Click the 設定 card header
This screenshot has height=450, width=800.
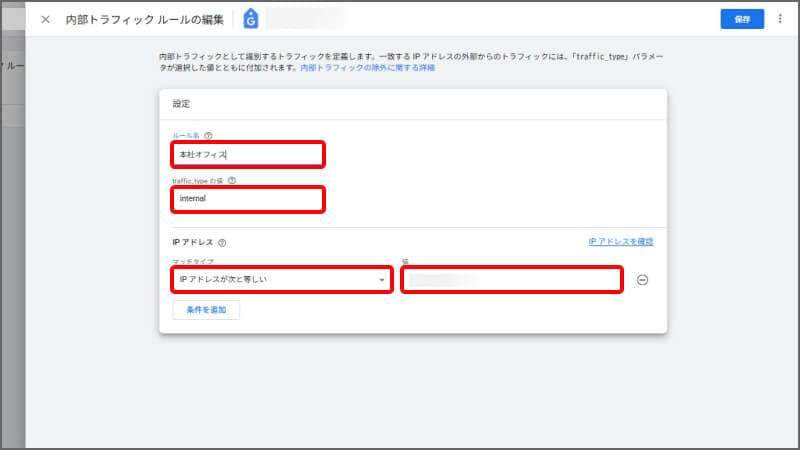(181, 103)
